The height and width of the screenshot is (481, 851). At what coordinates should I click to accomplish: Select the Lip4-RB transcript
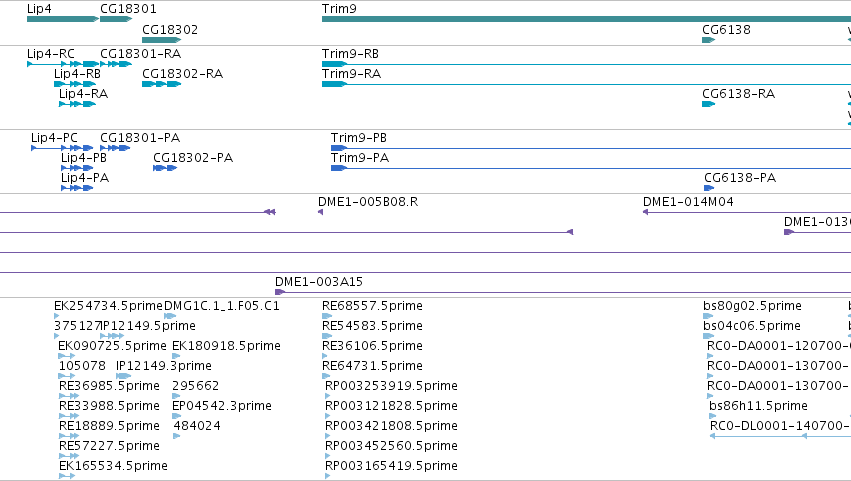click(x=75, y=84)
